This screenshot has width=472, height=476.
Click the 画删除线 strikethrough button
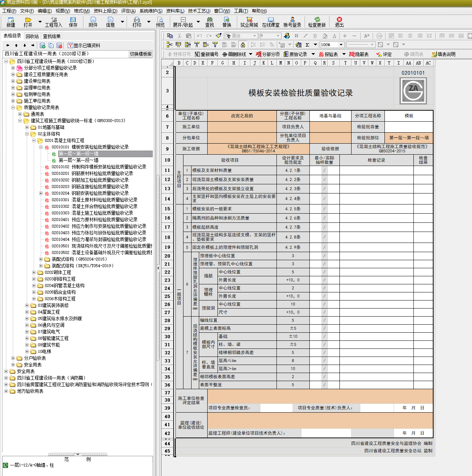pos(234,54)
